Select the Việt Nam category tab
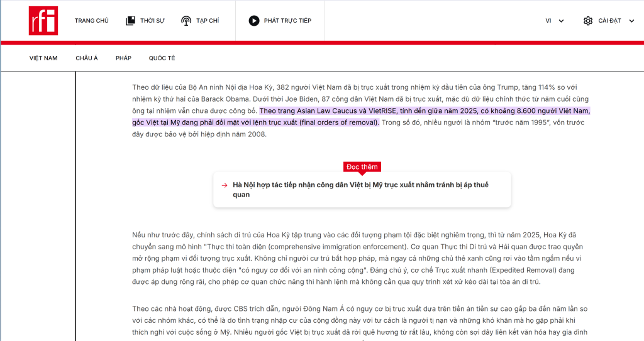644x341 pixels. pyautogui.click(x=43, y=58)
